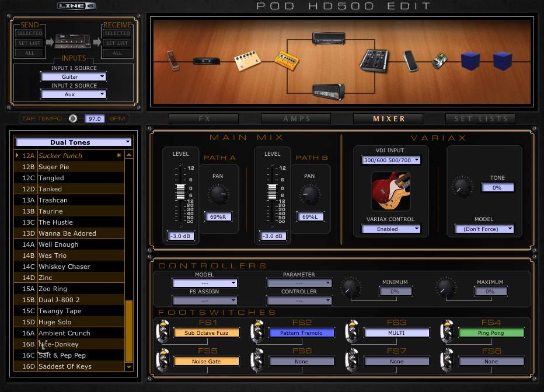Select the mixer block in signal chain

pos(374,61)
